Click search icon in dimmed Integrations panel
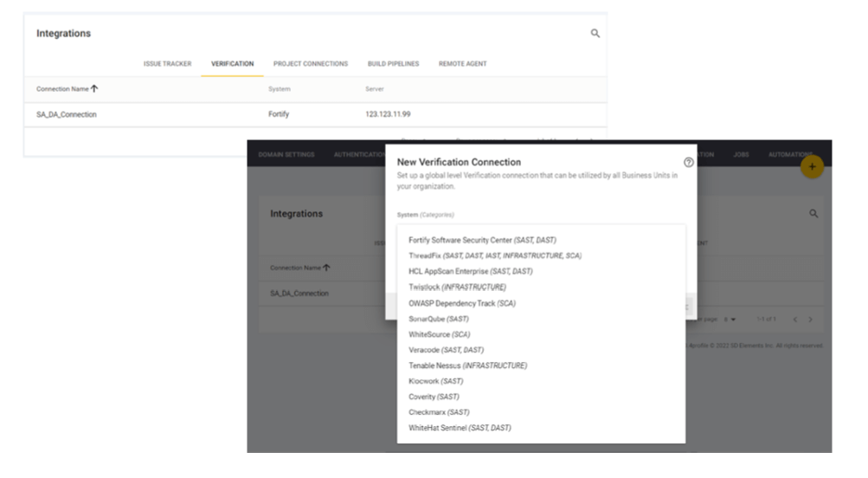Screen dimensions: 868x478 [813, 213]
